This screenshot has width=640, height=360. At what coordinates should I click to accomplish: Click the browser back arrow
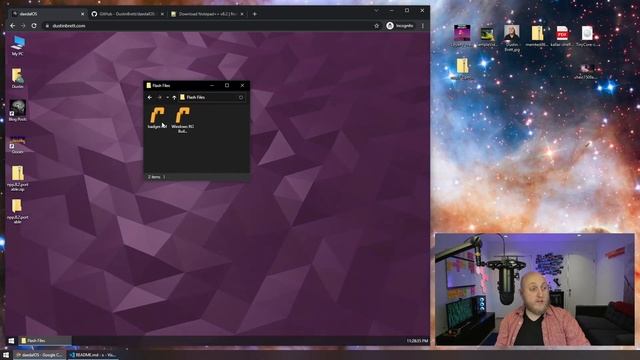click(x=13, y=26)
